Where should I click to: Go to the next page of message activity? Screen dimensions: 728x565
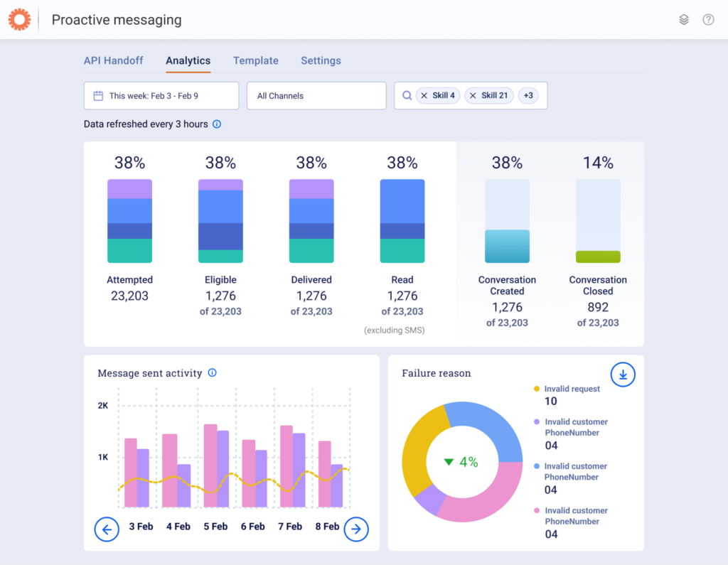(x=356, y=529)
